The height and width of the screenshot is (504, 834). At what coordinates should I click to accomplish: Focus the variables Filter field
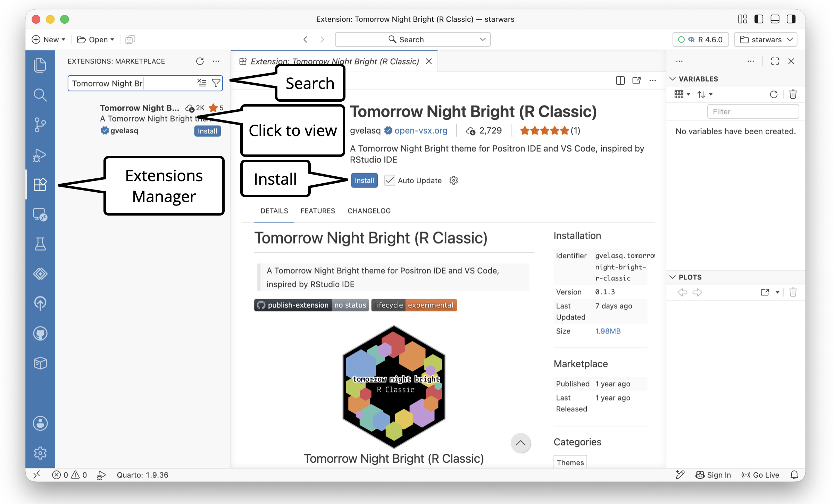click(x=753, y=111)
